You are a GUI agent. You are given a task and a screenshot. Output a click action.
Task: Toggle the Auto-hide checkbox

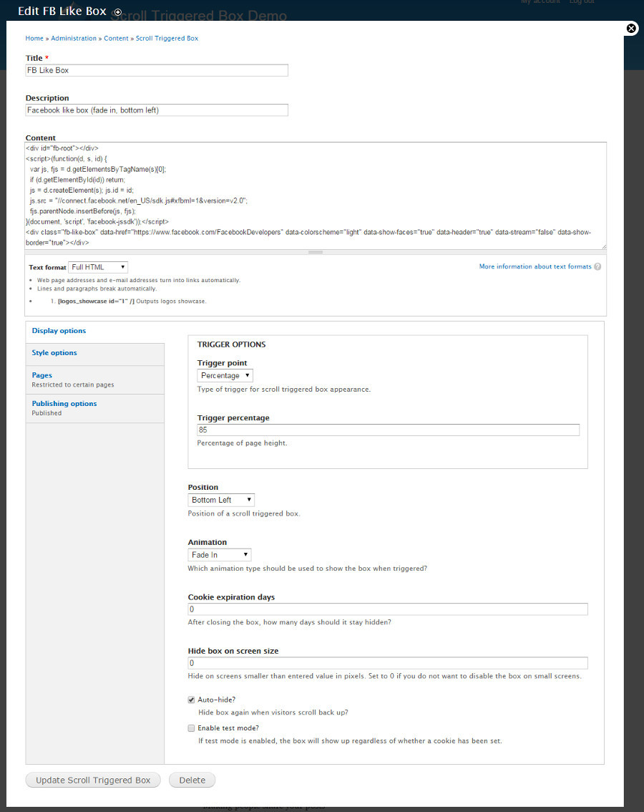[x=191, y=700]
